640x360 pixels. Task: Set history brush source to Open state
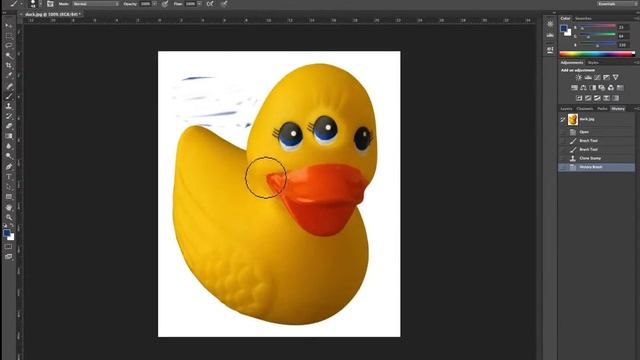563,132
